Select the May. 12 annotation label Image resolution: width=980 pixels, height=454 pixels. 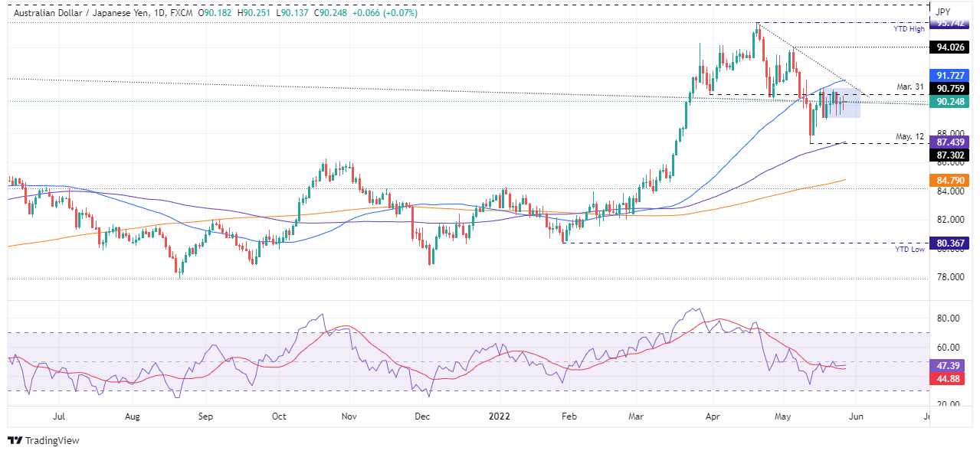pos(911,137)
